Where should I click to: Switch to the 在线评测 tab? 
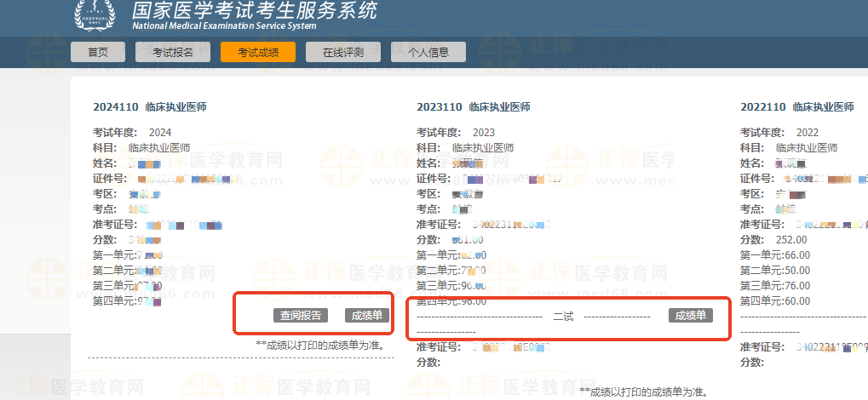(342, 52)
